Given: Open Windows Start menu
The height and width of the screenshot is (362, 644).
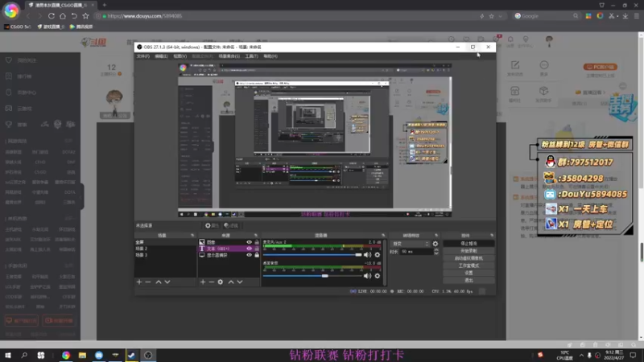Looking at the screenshot, I should pos(8,355).
